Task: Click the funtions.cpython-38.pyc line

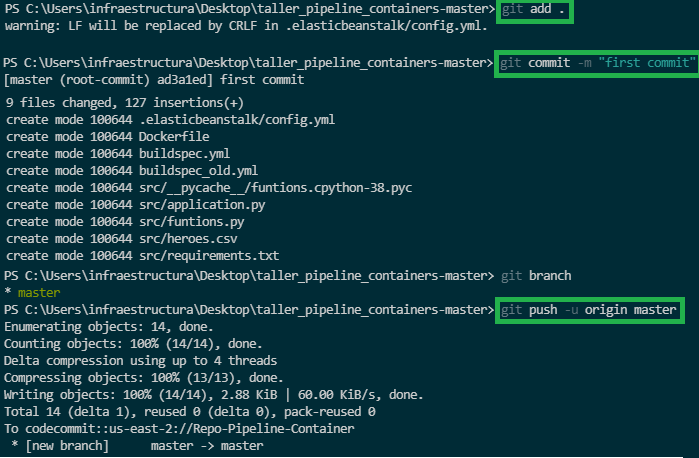Action: coord(209,188)
